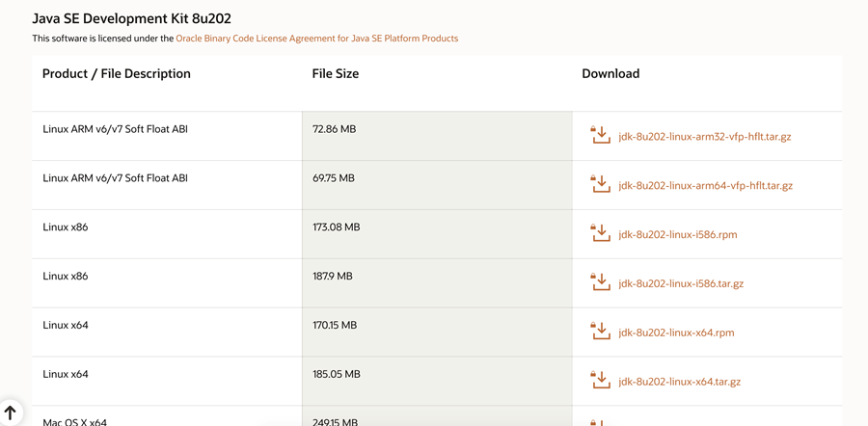
Task: Download jdk-8u202-linux-arm32-vfp-hflt.tar.gz
Action: [x=705, y=137]
